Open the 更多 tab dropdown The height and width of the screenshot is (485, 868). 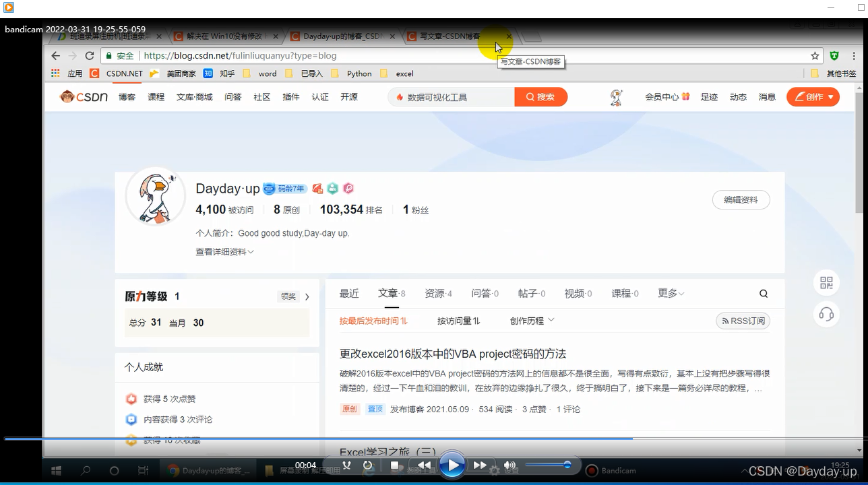671,294
